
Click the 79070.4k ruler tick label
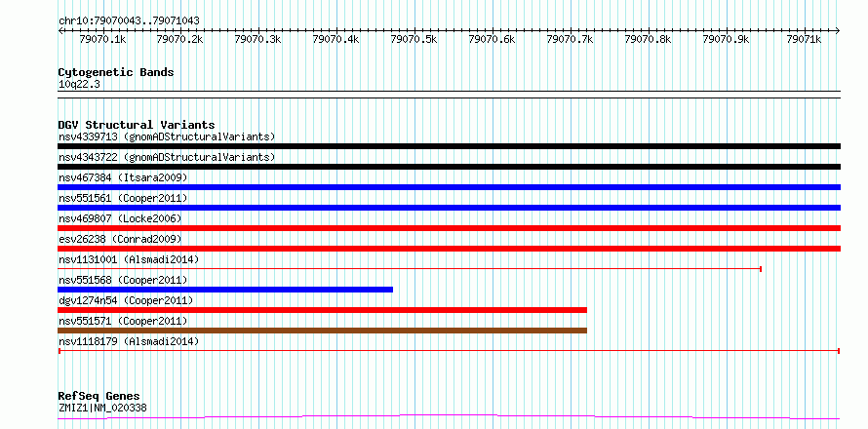click(x=336, y=39)
